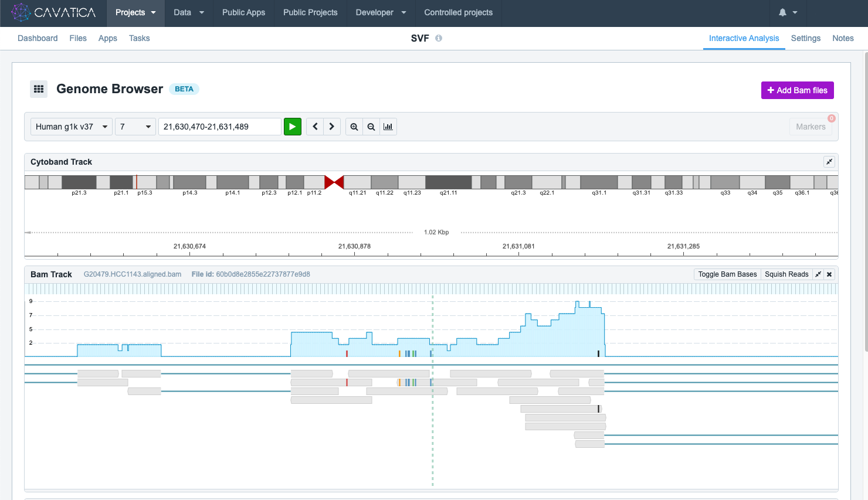
Task: Open the chromosome 7 dropdown
Action: click(x=135, y=127)
